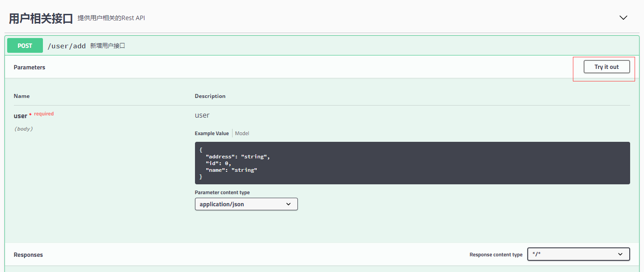
Task: Collapse the 用户相关接口 section chevron
Action: 623,18
